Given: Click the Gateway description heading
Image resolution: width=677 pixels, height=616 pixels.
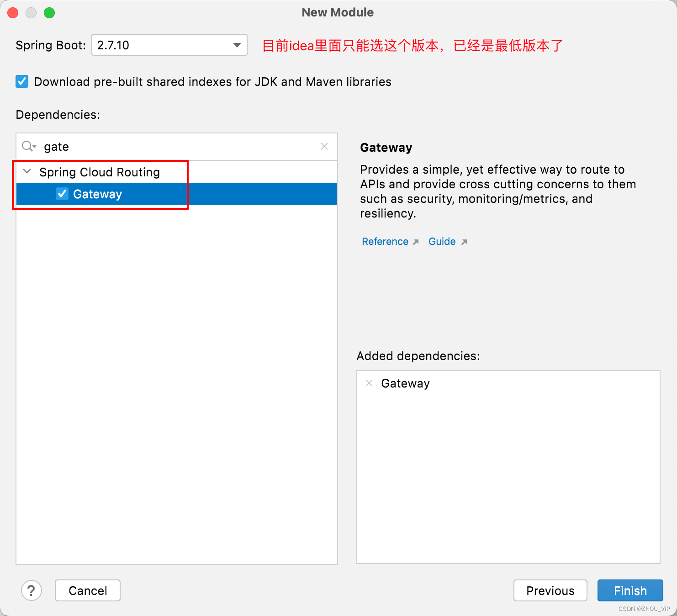Looking at the screenshot, I should pyautogui.click(x=386, y=148).
